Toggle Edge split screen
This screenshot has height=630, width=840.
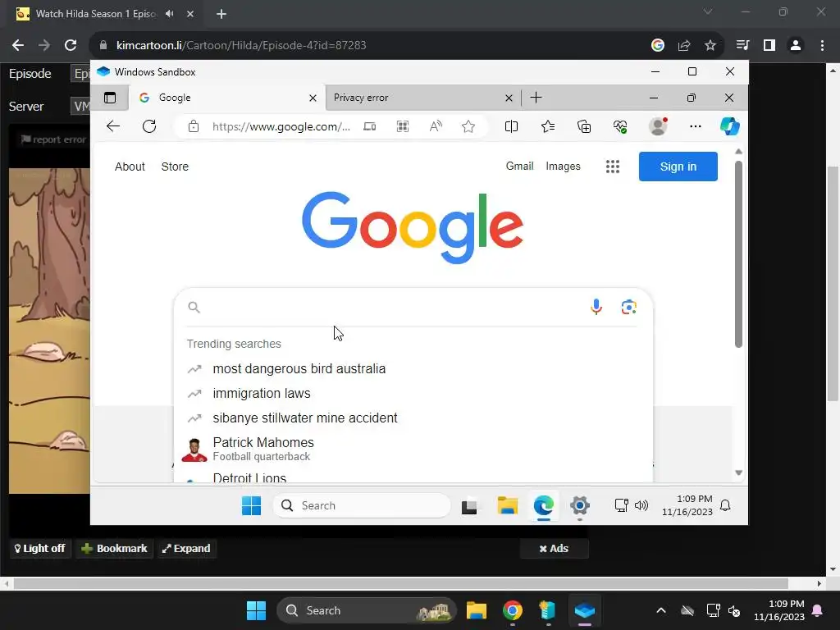tap(511, 126)
